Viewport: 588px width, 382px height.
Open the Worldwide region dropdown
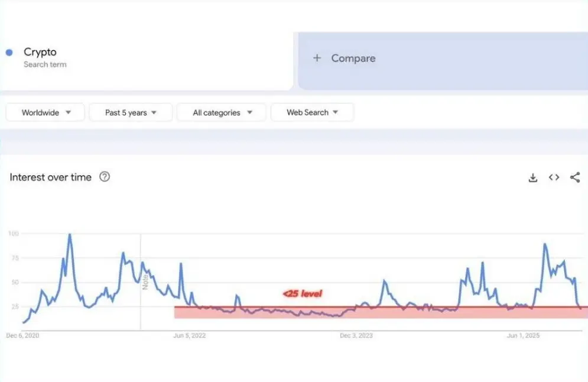click(x=46, y=112)
